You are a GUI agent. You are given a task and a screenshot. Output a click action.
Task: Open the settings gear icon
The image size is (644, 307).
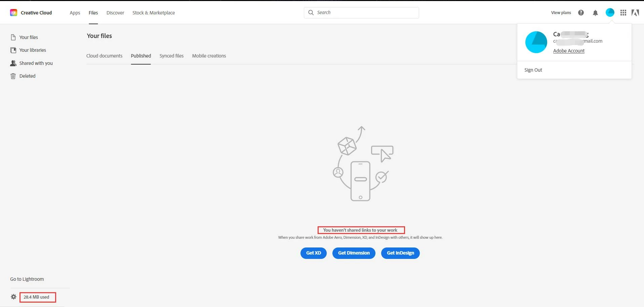coord(13,297)
